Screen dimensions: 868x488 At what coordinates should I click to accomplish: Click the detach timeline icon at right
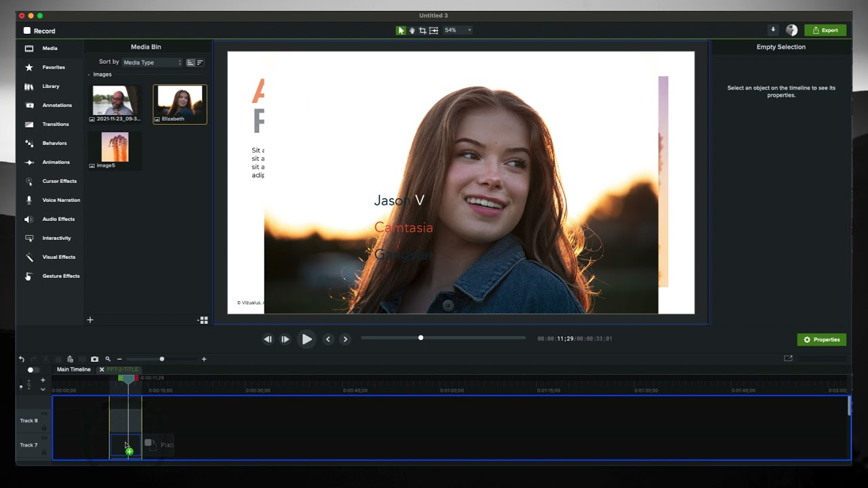(x=788, y=359)
